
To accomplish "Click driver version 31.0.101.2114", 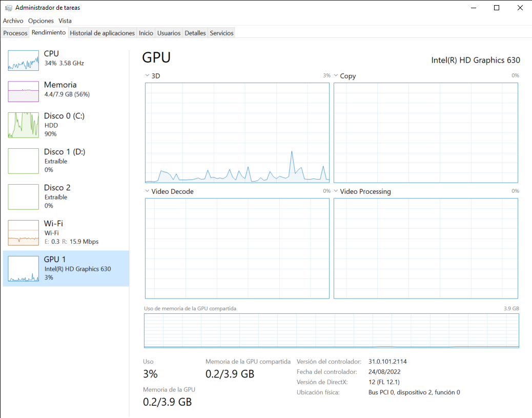I will (x=387, y=362).
